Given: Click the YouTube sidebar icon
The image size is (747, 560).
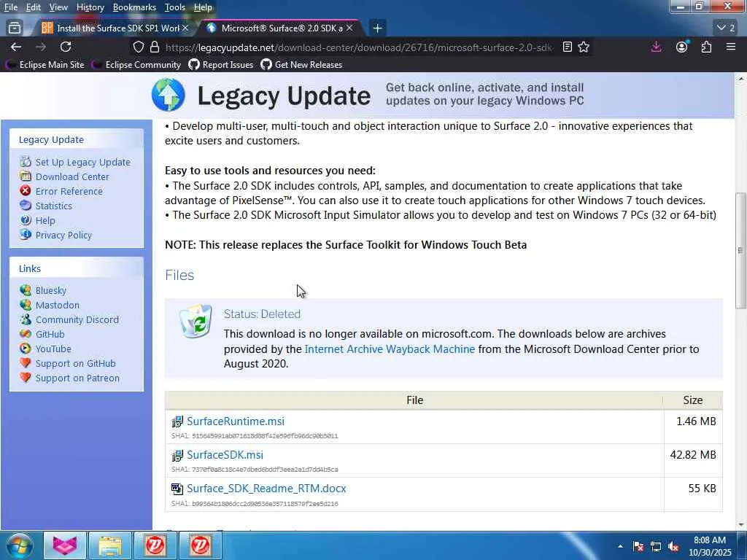Looking at the screenshot, I should [x=26, y=349].
